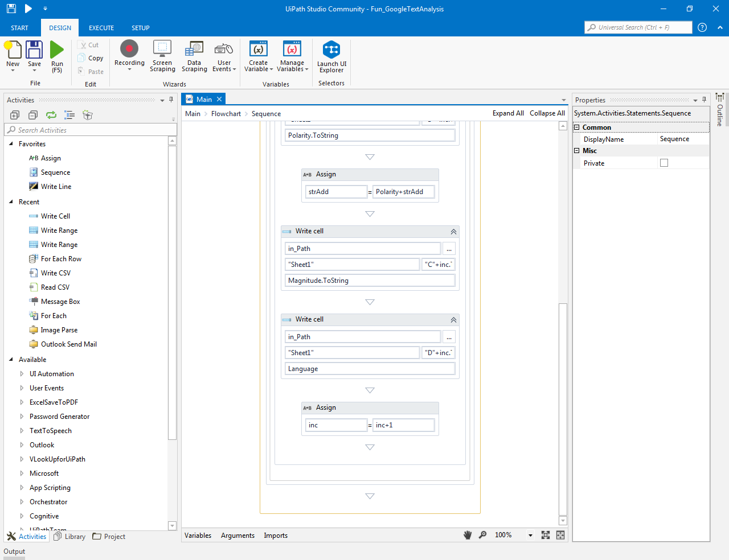
Task: Expand the UI Automation node
Action: [x=22, y=374]
